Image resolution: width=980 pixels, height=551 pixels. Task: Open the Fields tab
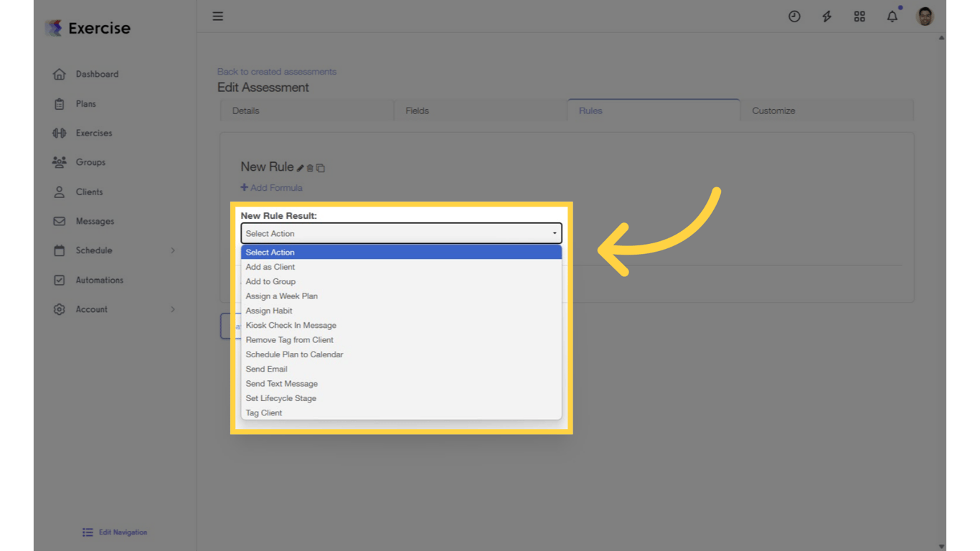point(418,110)
